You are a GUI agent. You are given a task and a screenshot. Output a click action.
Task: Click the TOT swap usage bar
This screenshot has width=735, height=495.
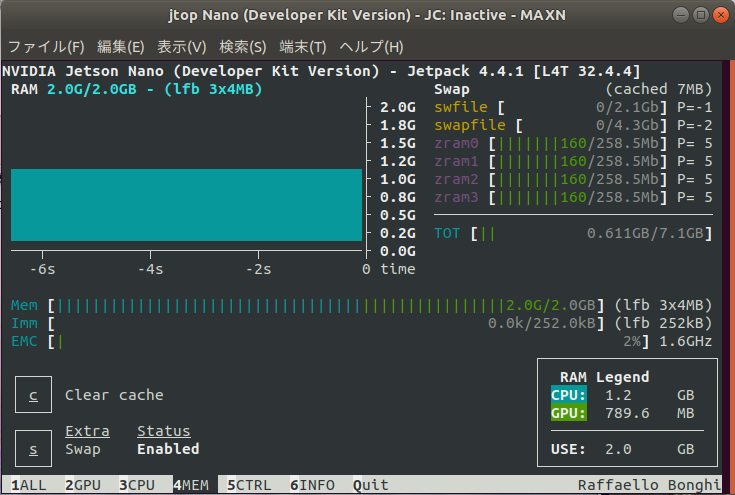coord(592,233)
